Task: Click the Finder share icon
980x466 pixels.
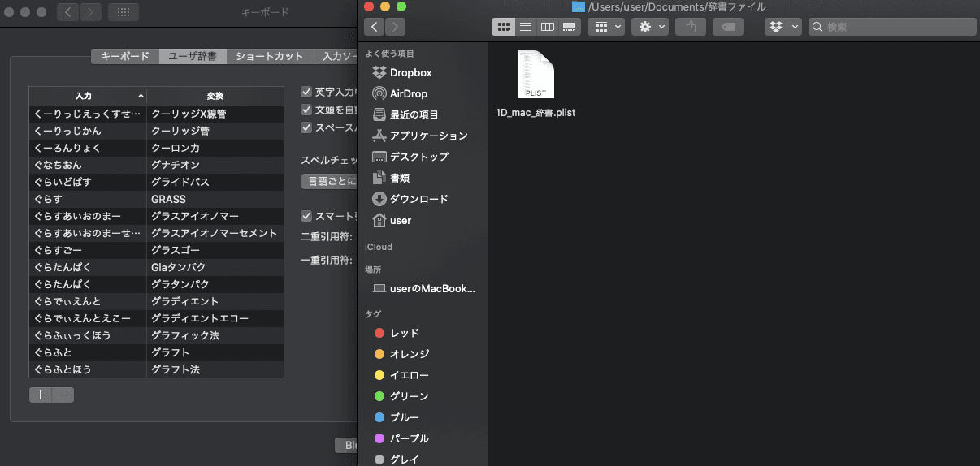Action: click(691, 27)
